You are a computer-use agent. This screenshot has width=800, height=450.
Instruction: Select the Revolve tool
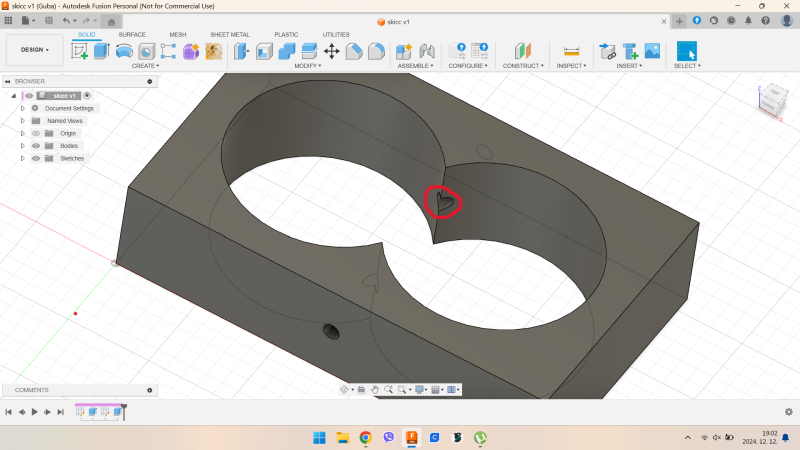click(124, 51)
